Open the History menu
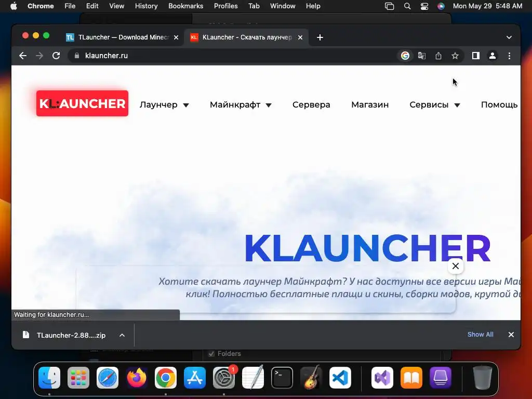 pos(146,6)
